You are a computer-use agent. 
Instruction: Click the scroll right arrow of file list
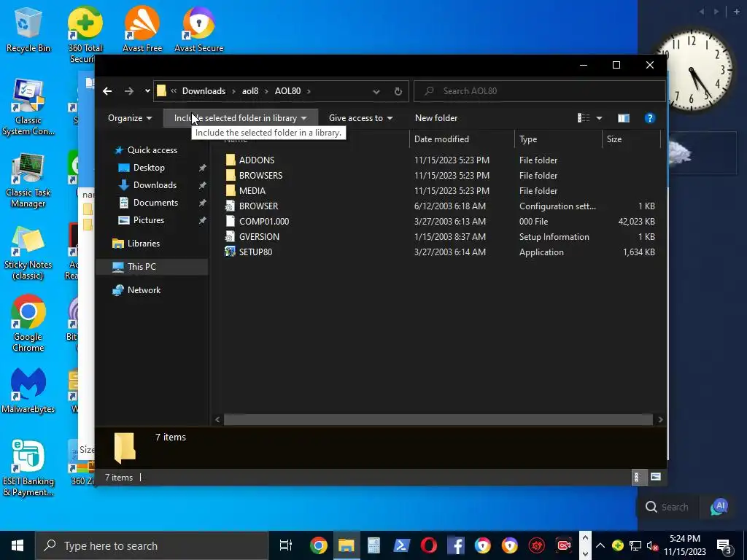click(x=660, y=419)
